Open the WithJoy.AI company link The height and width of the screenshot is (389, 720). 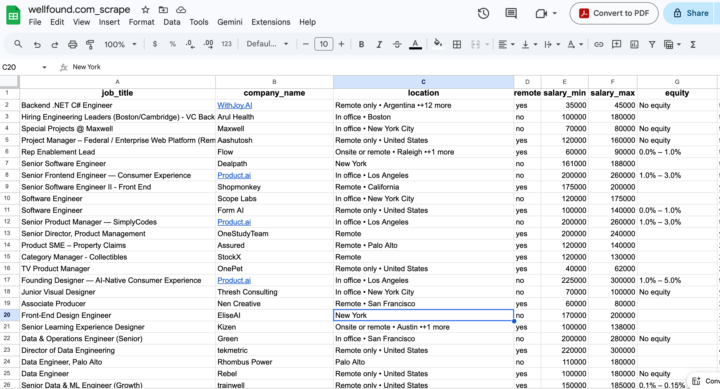click(x=235, y=105)
